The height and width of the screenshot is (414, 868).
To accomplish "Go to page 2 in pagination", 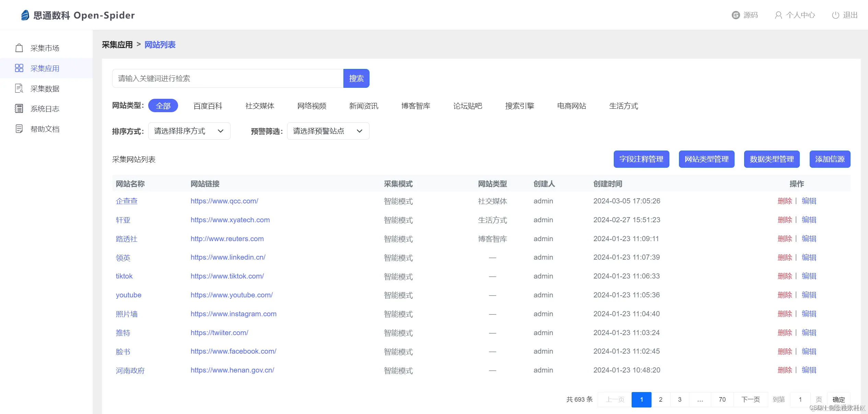I will pos(660,399).
